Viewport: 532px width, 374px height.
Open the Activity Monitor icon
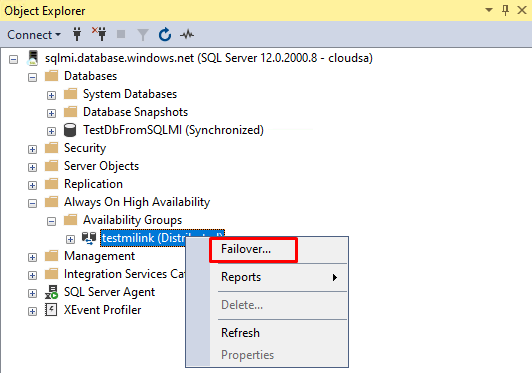(x=187, y=34)
